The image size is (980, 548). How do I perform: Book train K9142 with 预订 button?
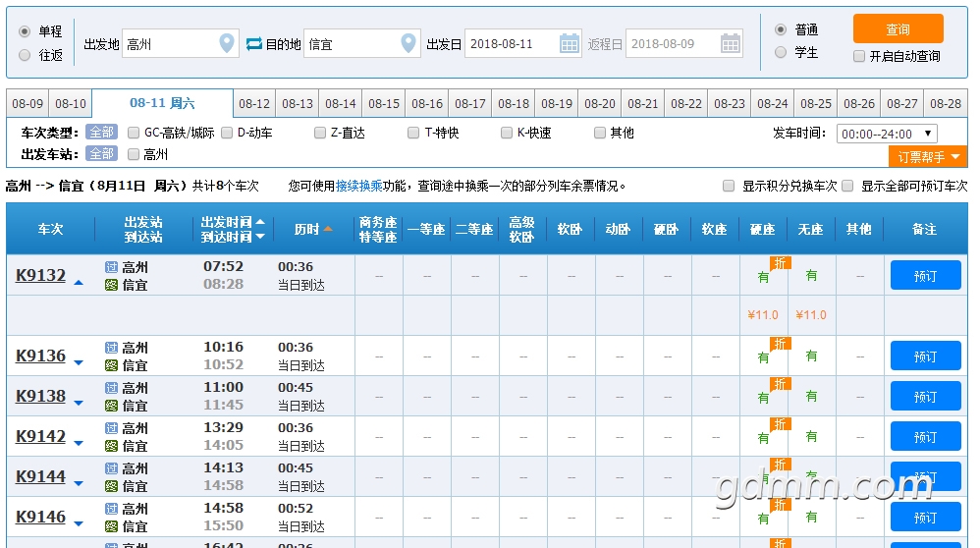click(x=926, y=437)
